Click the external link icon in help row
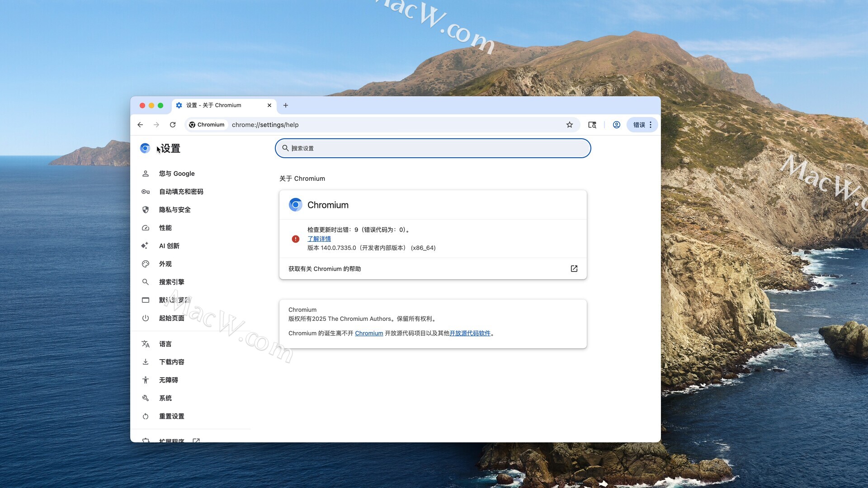This screenshot has width=868, height=488. click(x=574, y=268)
